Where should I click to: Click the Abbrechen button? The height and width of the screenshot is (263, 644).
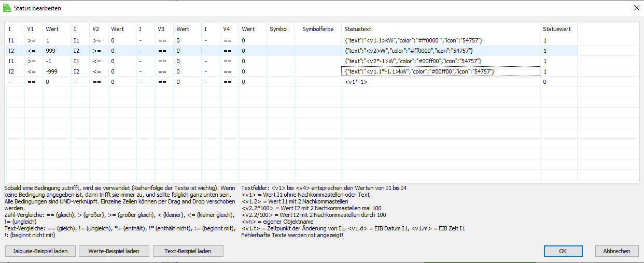[617, 251]
